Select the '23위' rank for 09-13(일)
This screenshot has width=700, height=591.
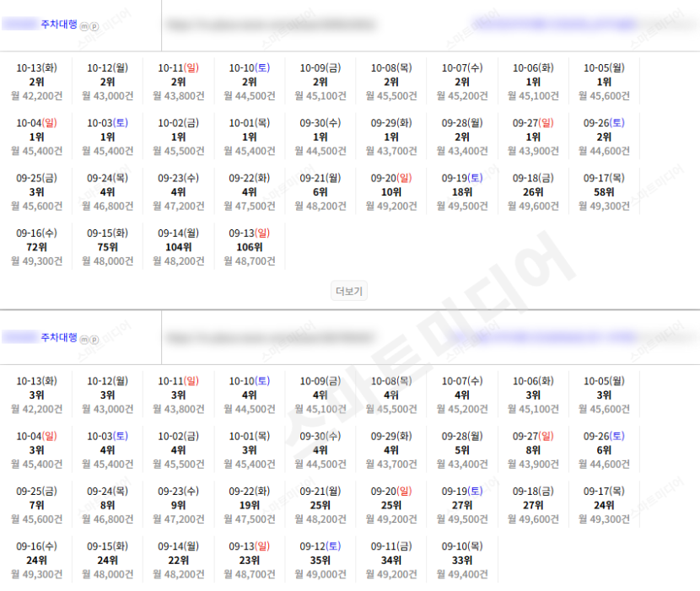(250, 560)
